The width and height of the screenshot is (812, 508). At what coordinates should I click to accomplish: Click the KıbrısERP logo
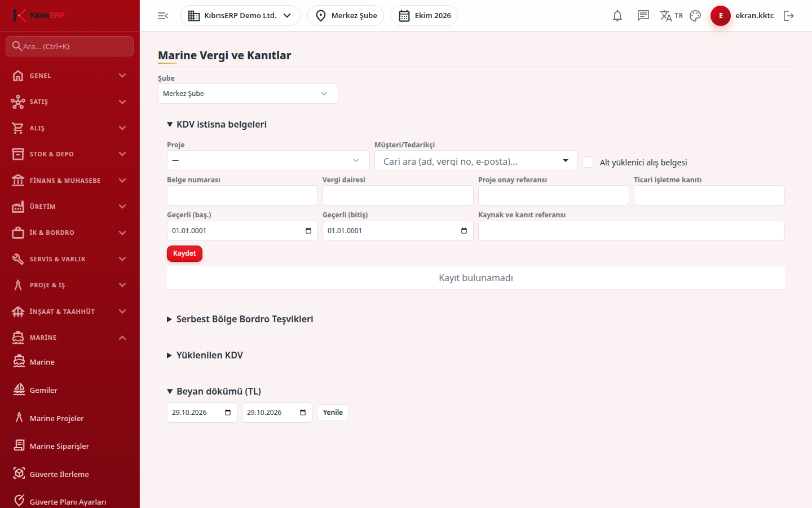pos(39,15)
